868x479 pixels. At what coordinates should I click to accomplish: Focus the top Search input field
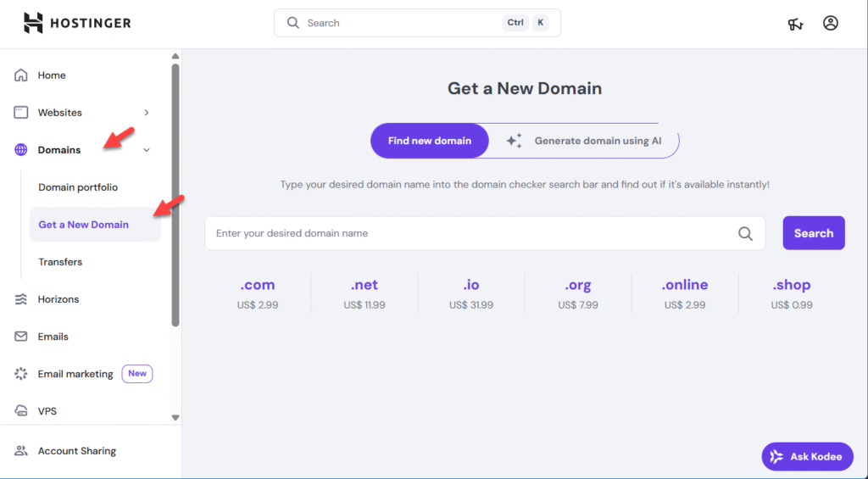(x=417, y=23)
